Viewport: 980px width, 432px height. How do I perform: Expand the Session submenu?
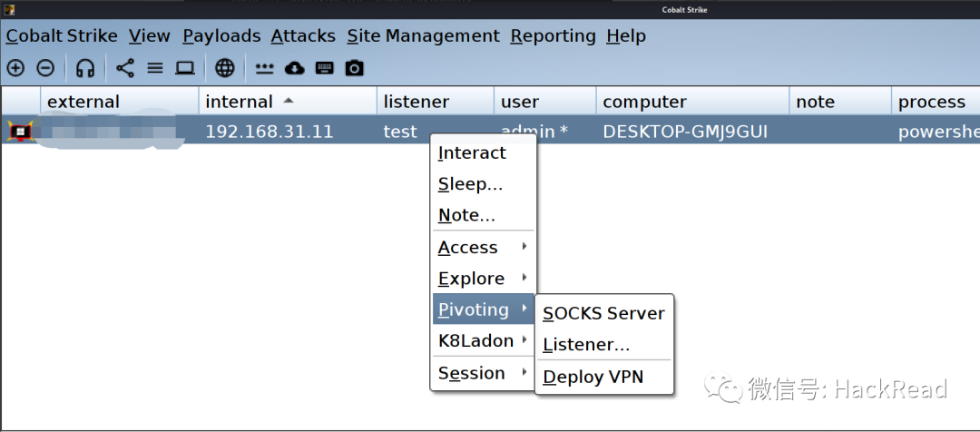tap(483, 373)
